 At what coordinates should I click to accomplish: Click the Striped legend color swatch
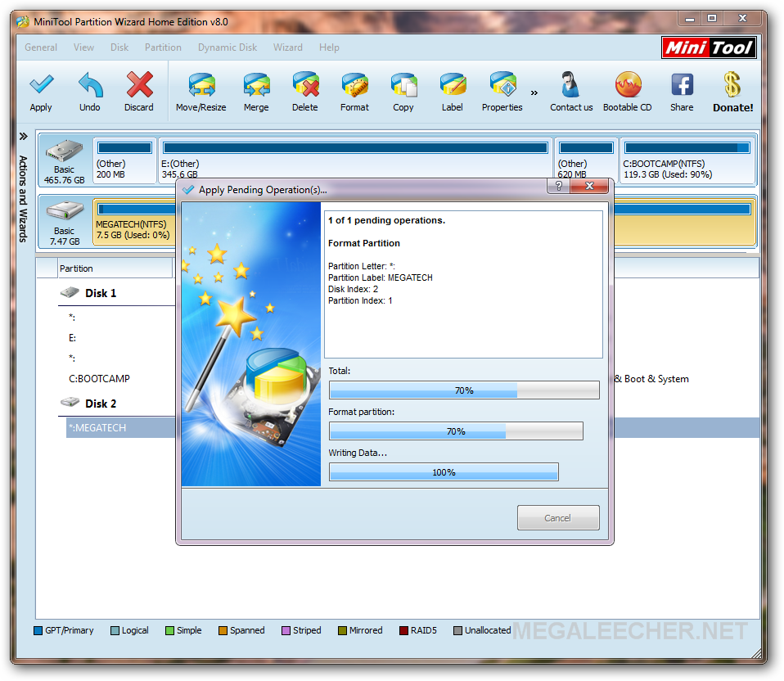(286, 630)
